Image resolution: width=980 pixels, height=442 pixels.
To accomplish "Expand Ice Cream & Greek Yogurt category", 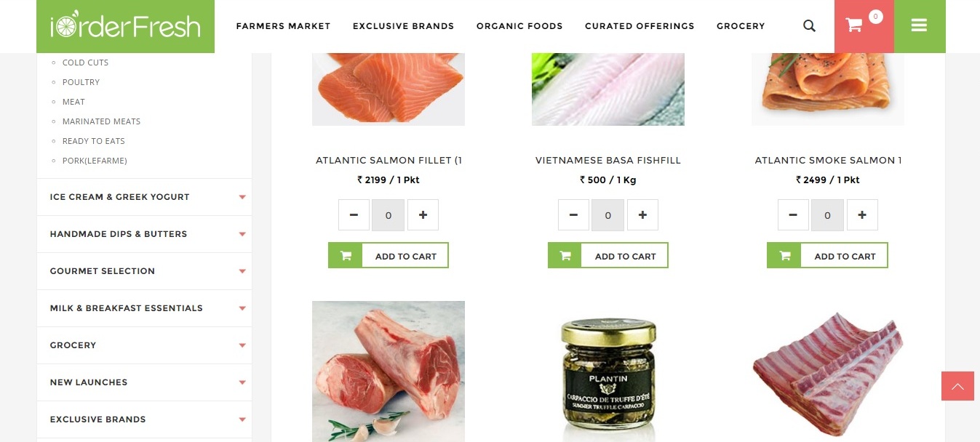I will pyautogui.click(x=144, y=197).
